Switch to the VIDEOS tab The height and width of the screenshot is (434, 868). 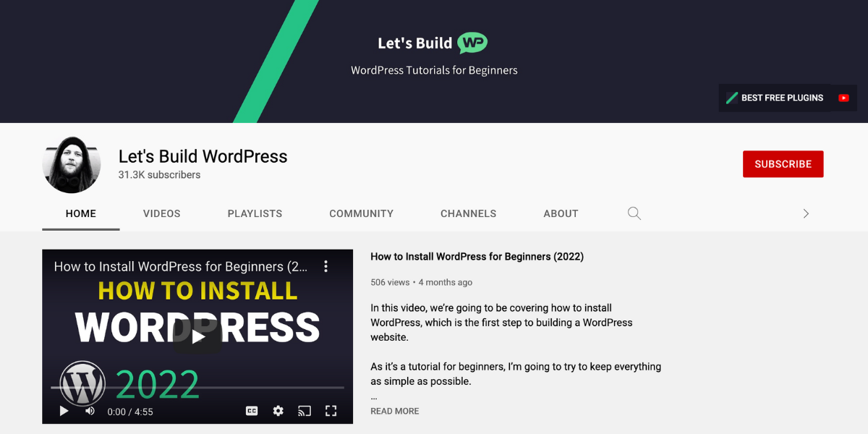point(161,213)
